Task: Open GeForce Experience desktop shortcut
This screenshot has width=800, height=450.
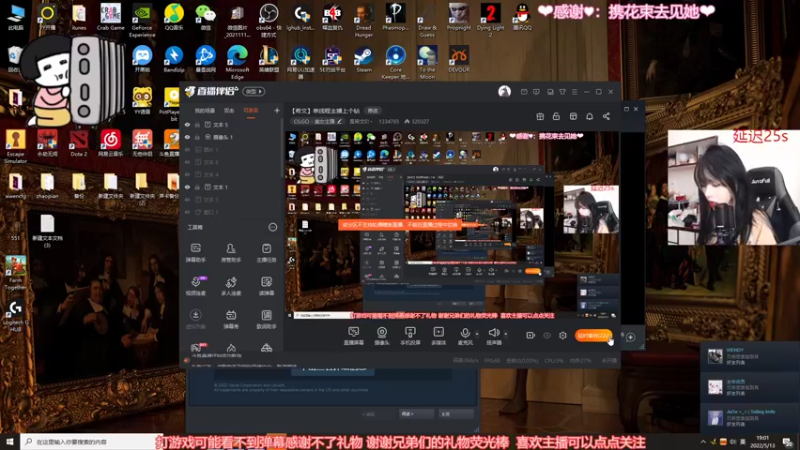Action: click(x=142, y=20)
